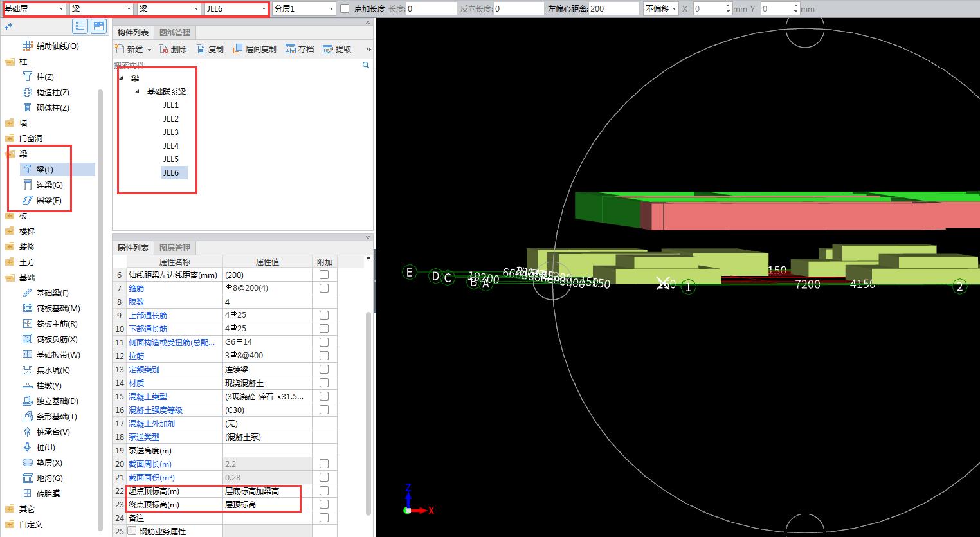980x537 pixels.
Task: Collapse the 梁 root node in component list
Action: [121, 78]
